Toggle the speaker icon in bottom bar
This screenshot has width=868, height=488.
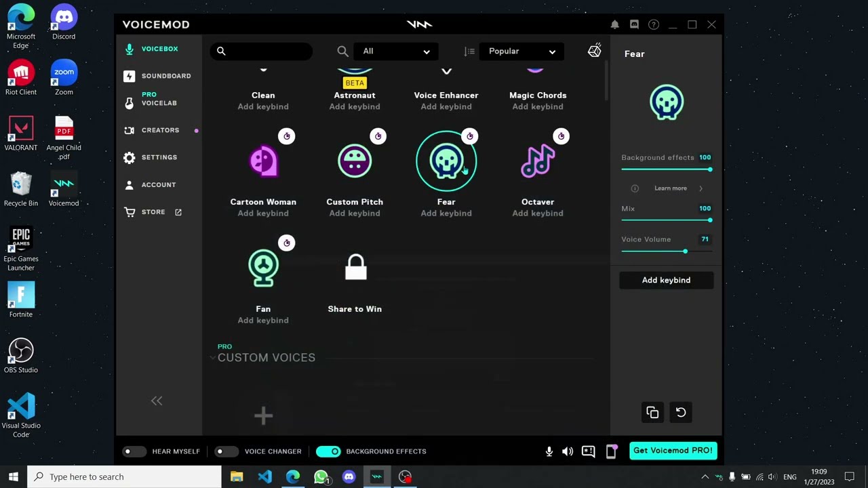pyautogui.click(x=568, y=451)
